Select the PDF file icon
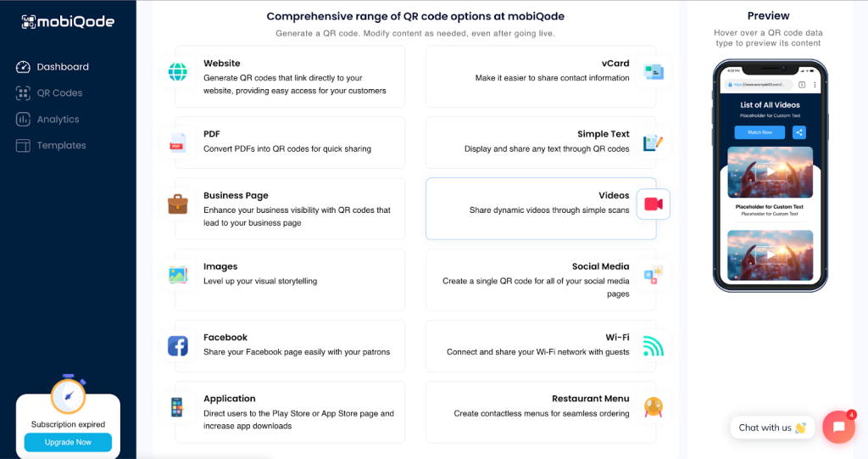 (x=178, y=143)
